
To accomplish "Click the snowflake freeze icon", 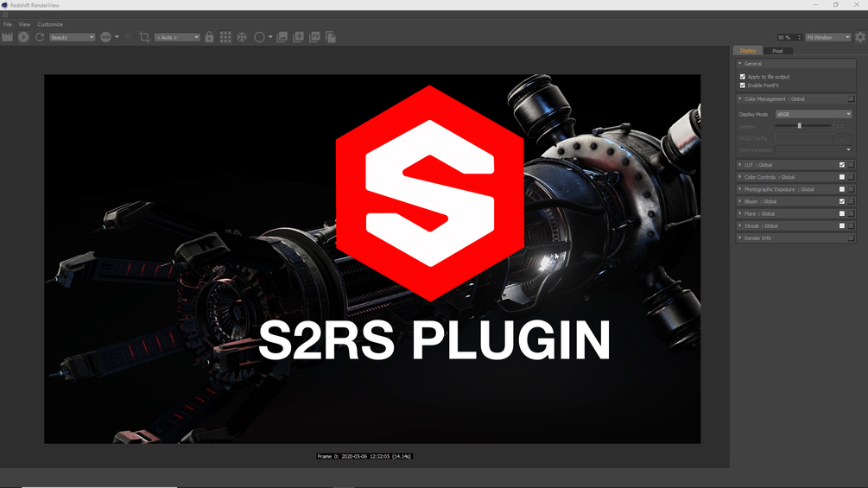I will 242,37.
